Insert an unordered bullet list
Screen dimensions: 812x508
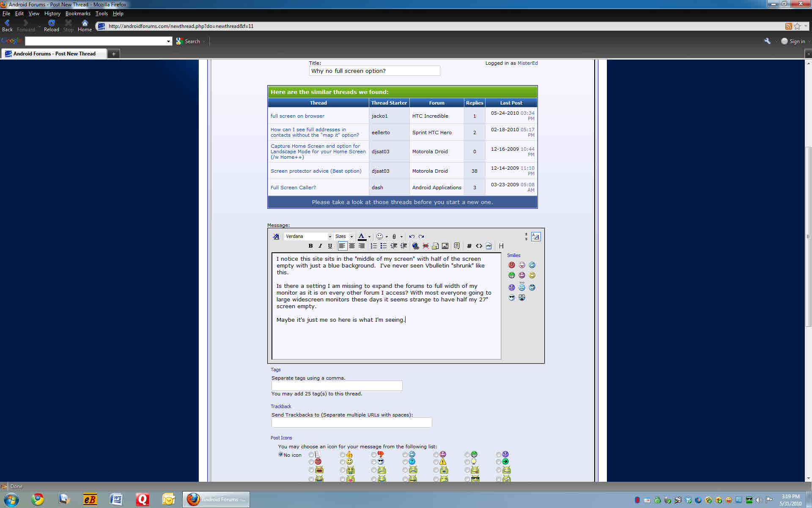pos(384,246)
